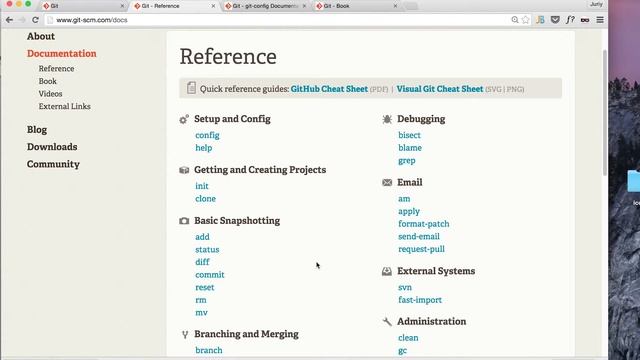Image resolution: width=640 pixels, height=360 pixels.
Task: Click the wrench icon beside Administration
Action: [387, 322]
